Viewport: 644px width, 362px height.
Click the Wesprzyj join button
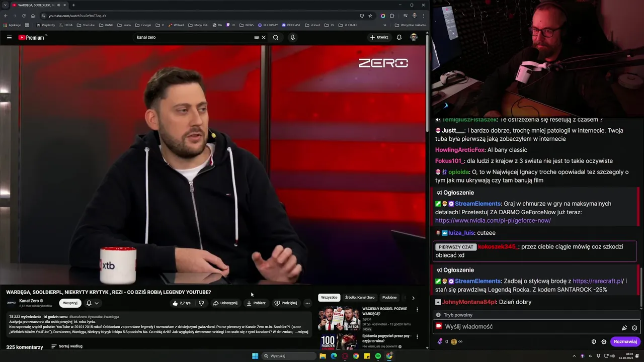point(70,303)
